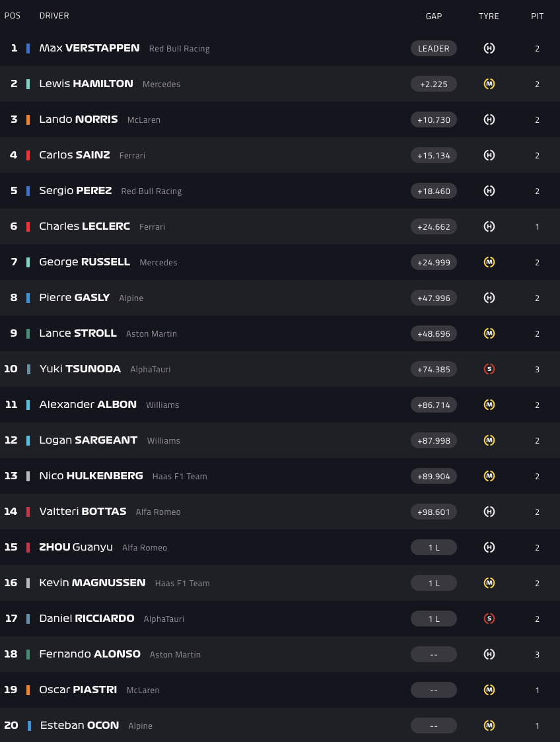Click Russell's medium tyre icon
Viewport: 560px width, 742px height.
489,262
